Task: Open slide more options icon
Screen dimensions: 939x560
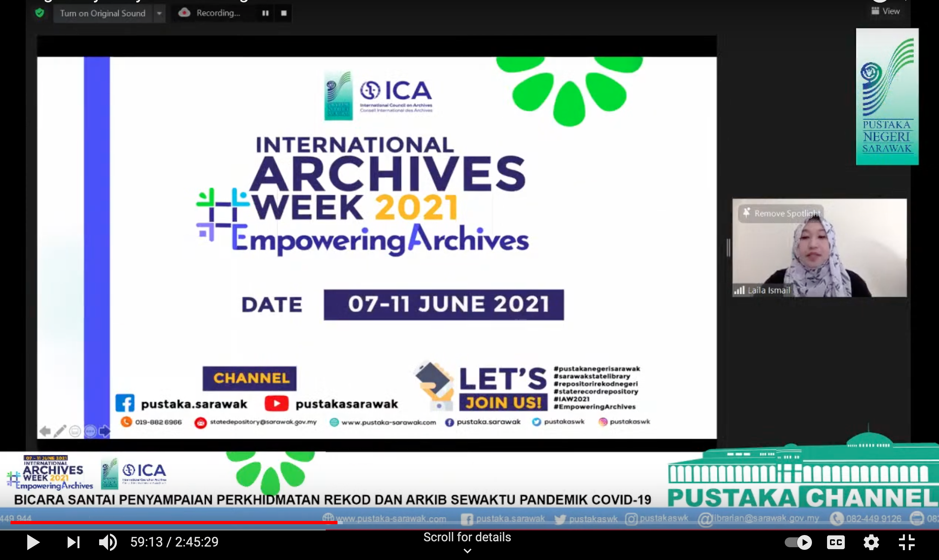Action: (x=90, y=431)
